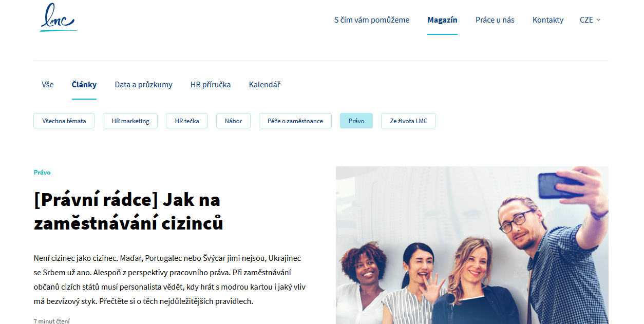Click the LMC logo icon
The width and height of the screenshot is (644, 324).
click(59, 17)
